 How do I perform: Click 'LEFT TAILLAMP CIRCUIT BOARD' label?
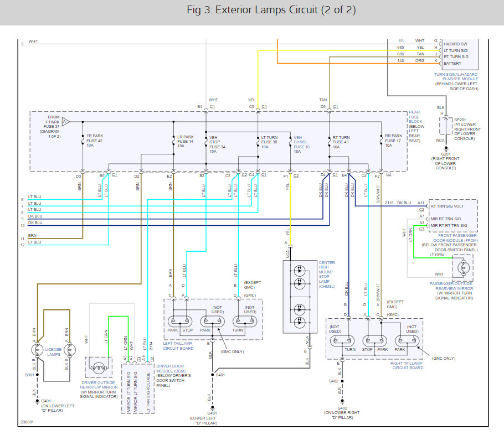point(178,346)
